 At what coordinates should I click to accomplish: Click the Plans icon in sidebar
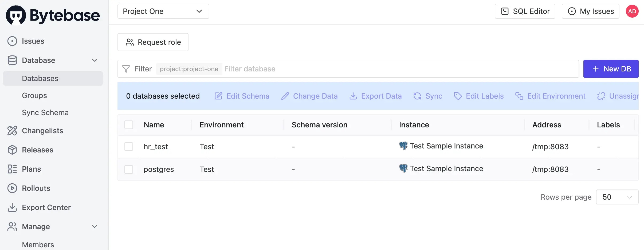point(12,169)
